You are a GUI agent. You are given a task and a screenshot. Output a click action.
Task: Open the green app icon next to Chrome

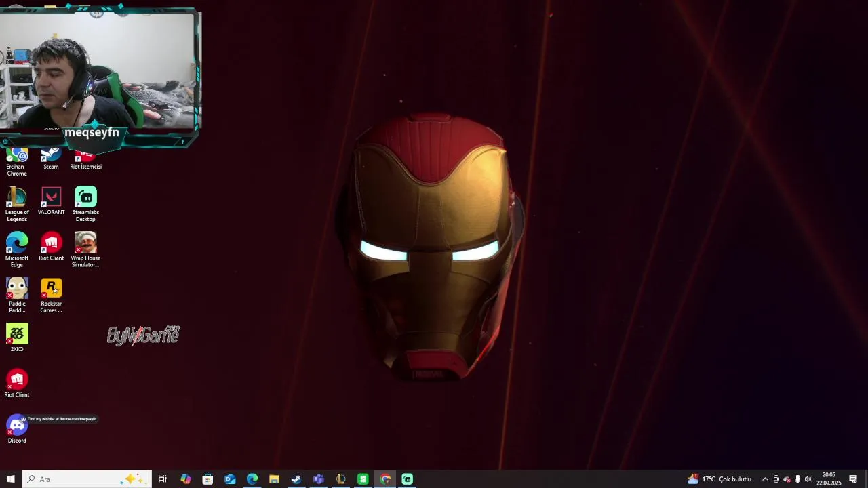(363, 479)
